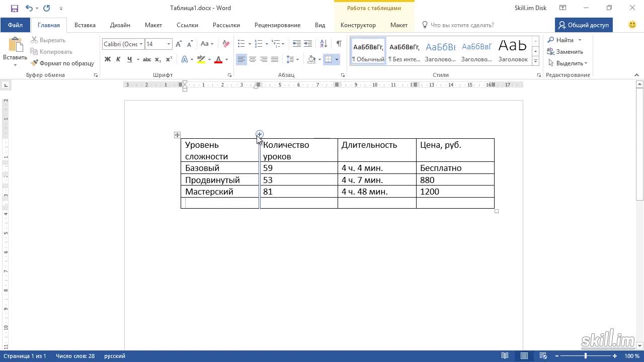This screenshot has width=644, height=362.
Task: Increase font size with the large A icon
Action: [179, 44]
